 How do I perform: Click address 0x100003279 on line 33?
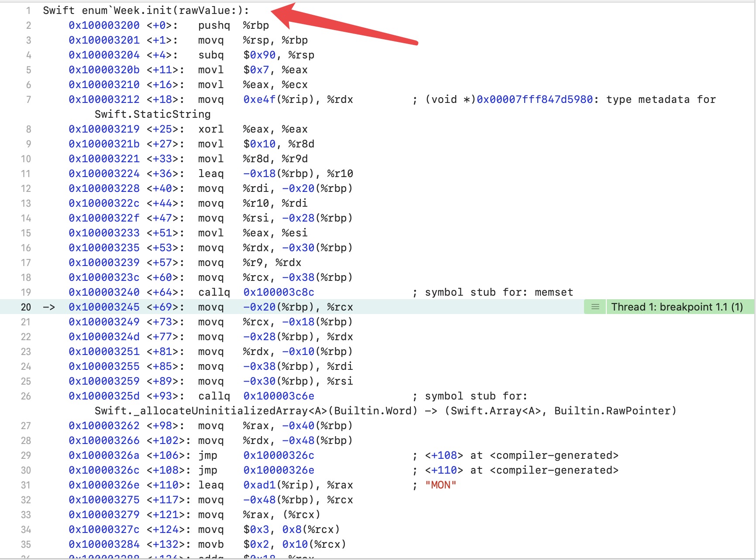point(104,515)
